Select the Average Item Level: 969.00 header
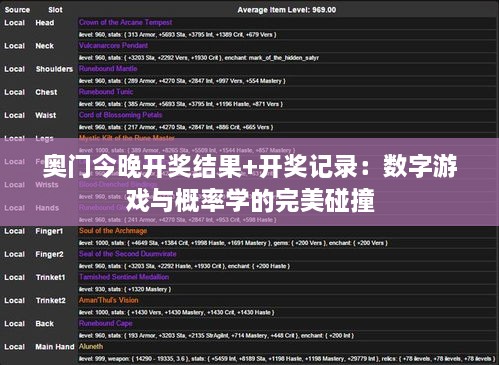The image size is (499, 365). [x=287, y=10]
